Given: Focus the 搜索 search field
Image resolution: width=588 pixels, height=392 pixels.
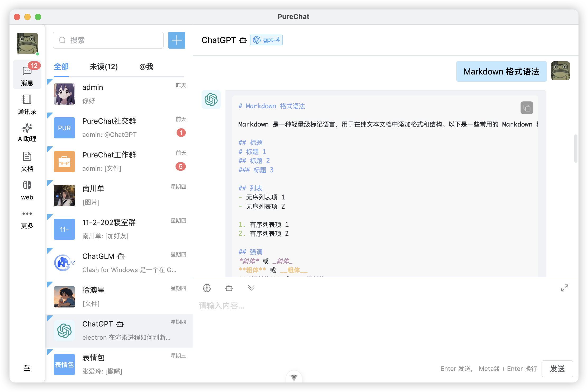Looking at the screenshot, I should tap(108, 40).
